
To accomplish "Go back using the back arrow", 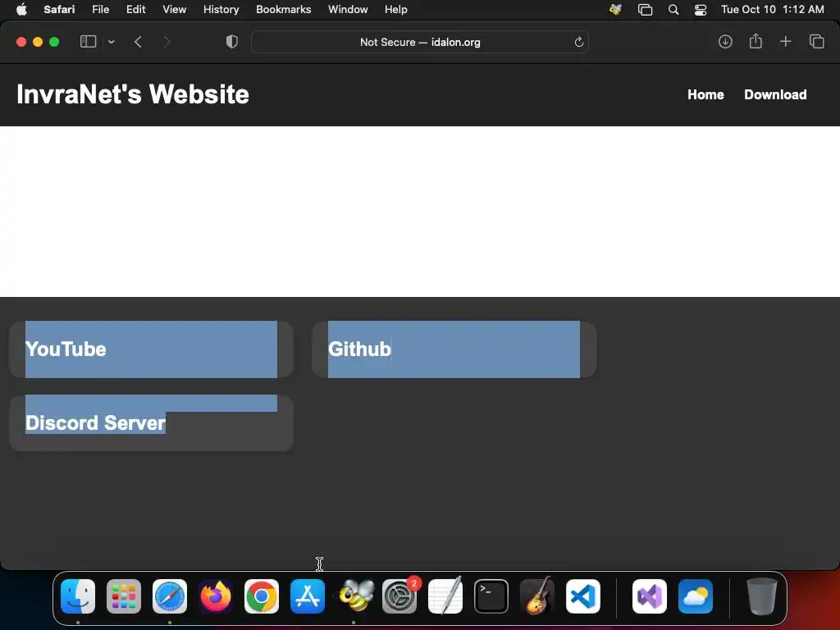I will coord(138,42).
